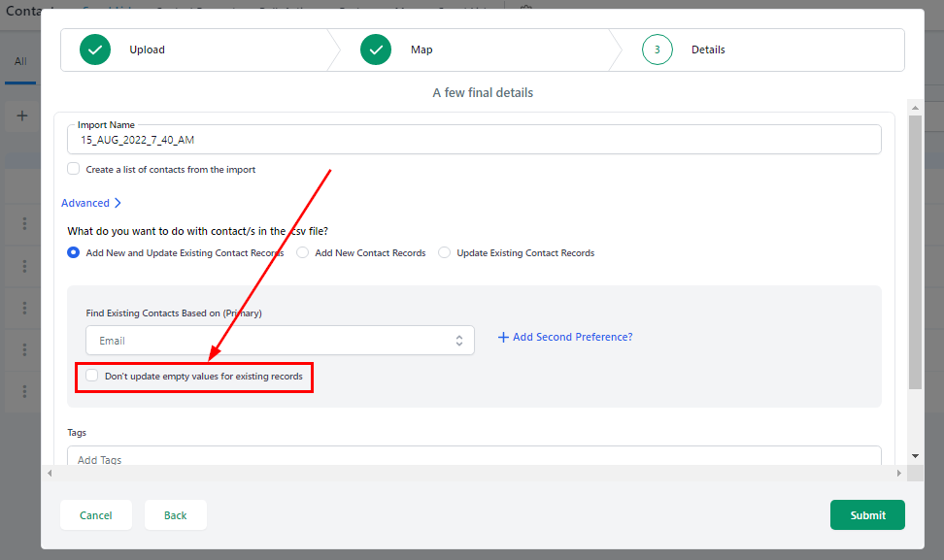Click the step 3 Details circle icon

[x=657, y=49]
